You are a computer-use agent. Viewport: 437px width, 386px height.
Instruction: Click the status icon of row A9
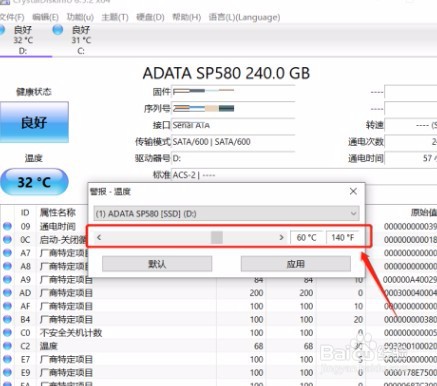point(7,279)
